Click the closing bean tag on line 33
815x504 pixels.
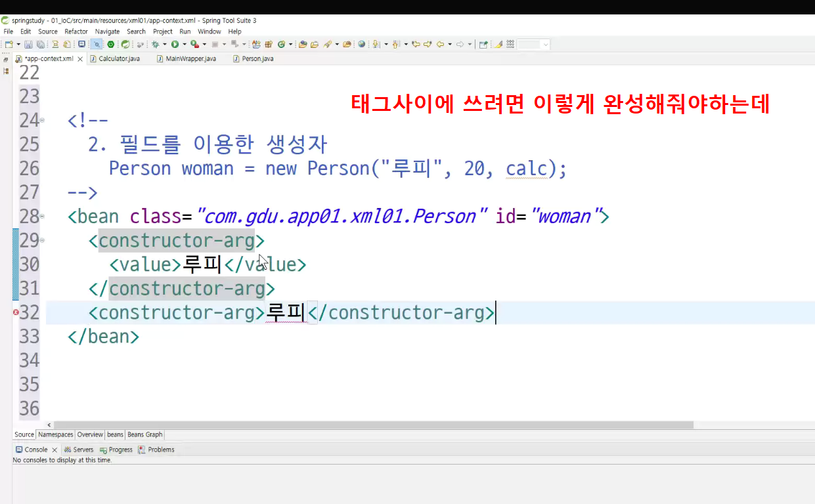[103, 337]
